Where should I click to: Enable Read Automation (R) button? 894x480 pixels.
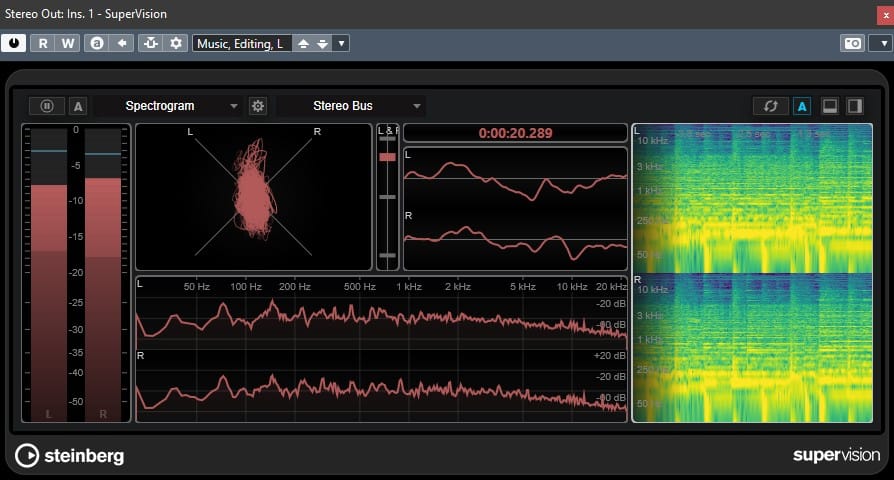pos(44,43)
